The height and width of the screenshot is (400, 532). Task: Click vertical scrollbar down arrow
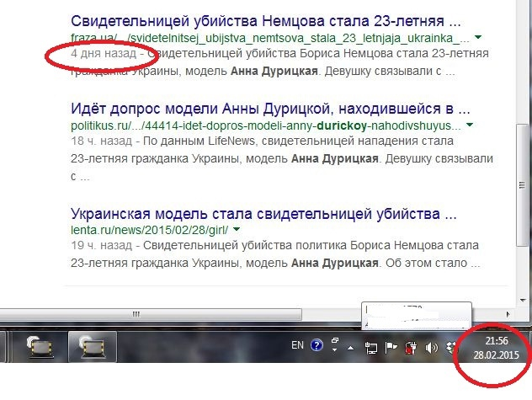[x=522, y=300]
